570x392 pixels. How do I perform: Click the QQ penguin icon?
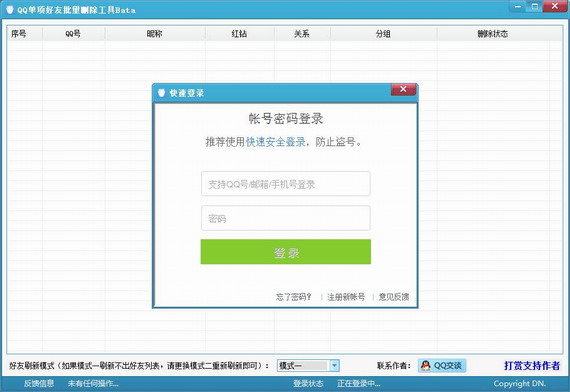(x=425, y=365)
